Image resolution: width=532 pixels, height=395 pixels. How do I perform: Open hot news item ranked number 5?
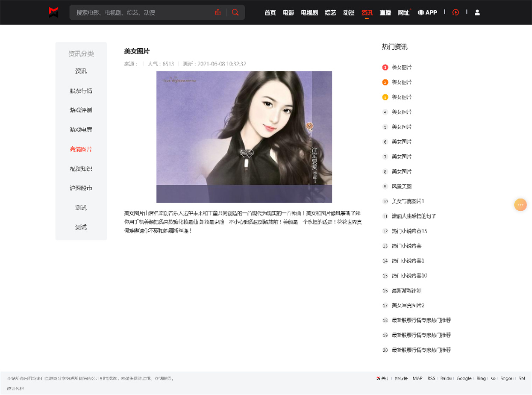tap(402, 127)
